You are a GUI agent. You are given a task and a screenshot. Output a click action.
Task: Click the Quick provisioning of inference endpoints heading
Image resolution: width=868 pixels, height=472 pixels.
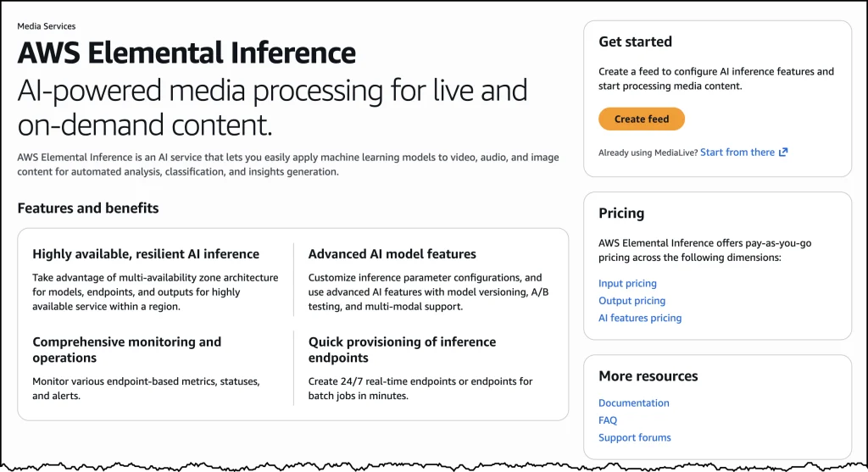pyautogui.click(x=402, y=350)
